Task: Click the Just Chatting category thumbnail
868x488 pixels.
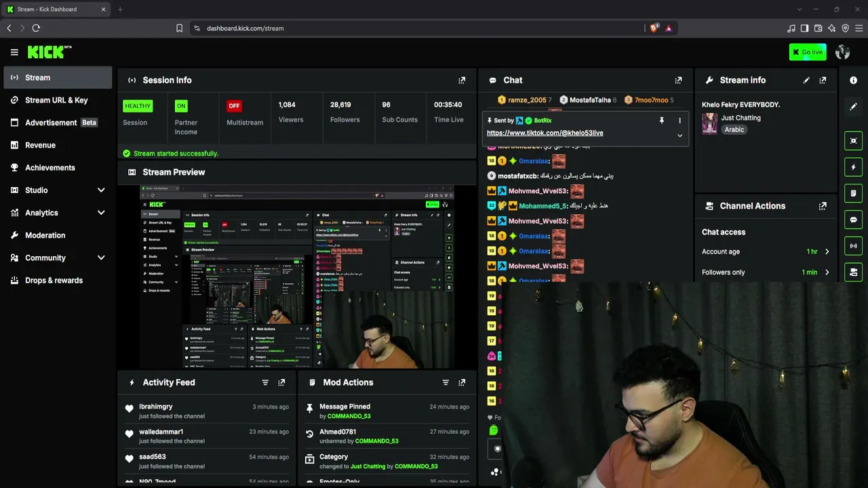Action: (x=709, y=123)
